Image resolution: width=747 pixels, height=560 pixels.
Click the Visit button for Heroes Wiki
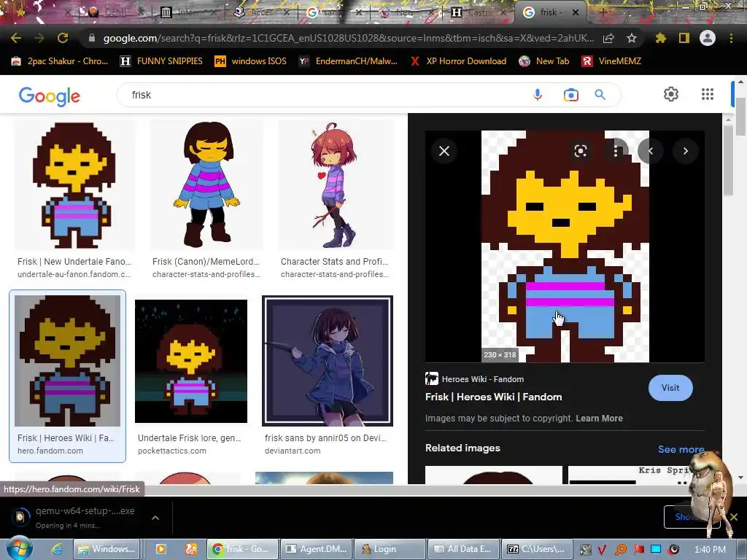coord(670,388)
